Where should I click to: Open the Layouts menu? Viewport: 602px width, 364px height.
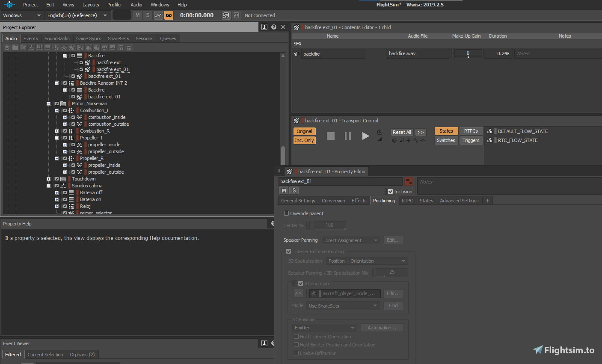(x=91, y=5)
